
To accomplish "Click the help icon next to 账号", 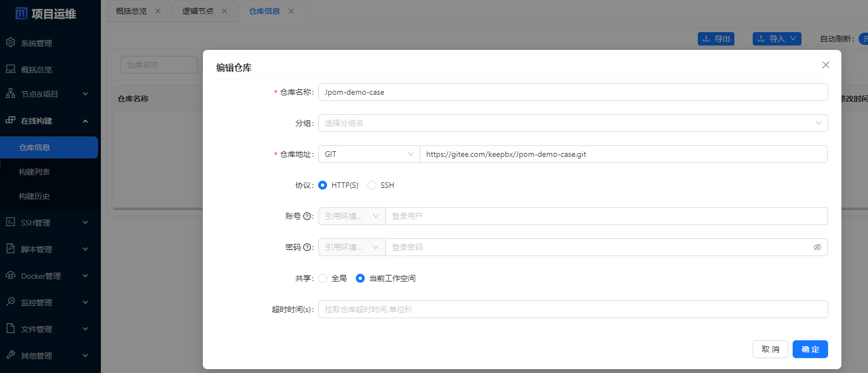I will [x=307, y=216].
